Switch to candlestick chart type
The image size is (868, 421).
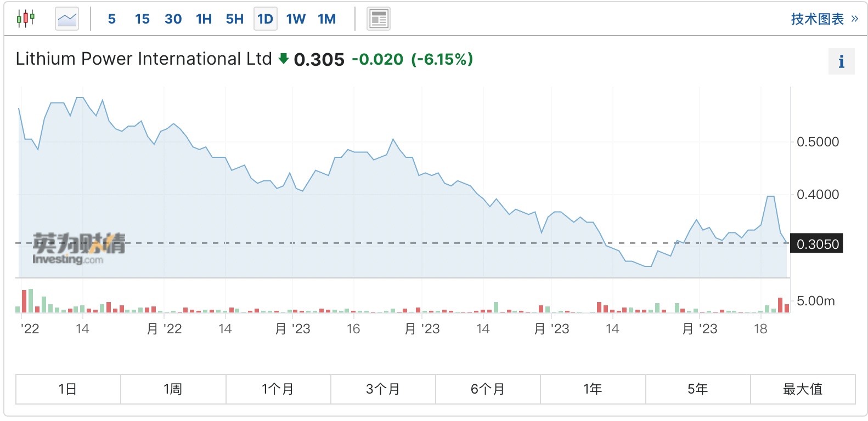(x=25, y=19)
